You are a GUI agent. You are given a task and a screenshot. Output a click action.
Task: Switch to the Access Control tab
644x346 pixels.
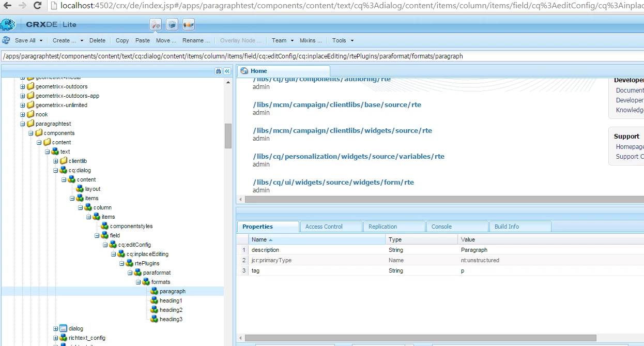tap(331, 227)
